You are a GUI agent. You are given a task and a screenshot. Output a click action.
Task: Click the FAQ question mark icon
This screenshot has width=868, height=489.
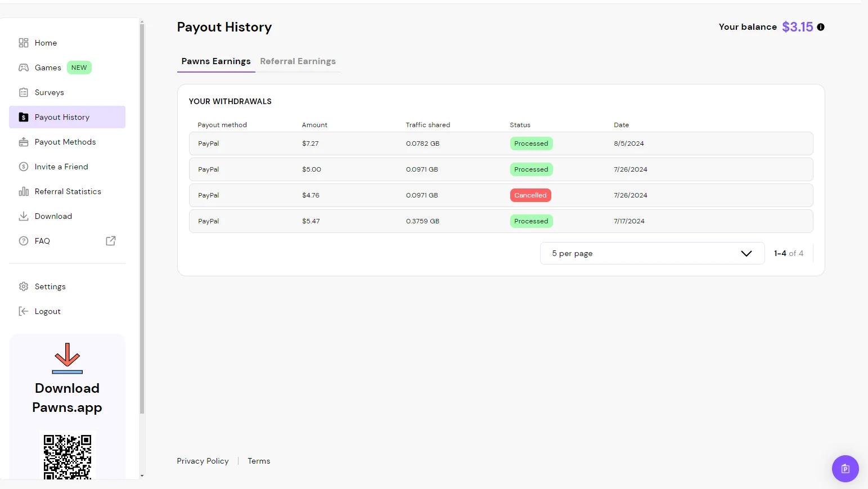pyautogui.click(x=24, y=241)
